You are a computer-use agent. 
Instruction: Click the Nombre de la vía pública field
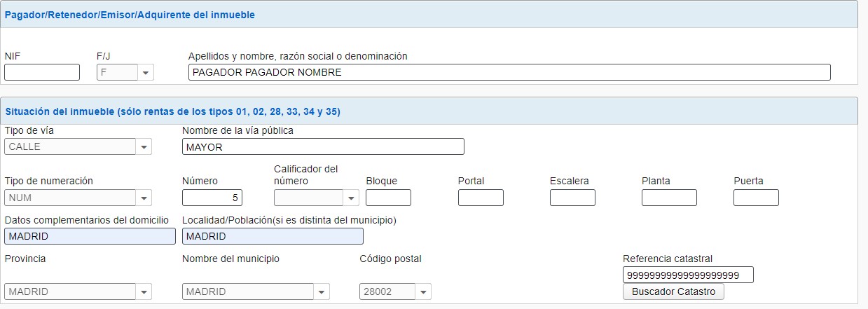[323, 146]
